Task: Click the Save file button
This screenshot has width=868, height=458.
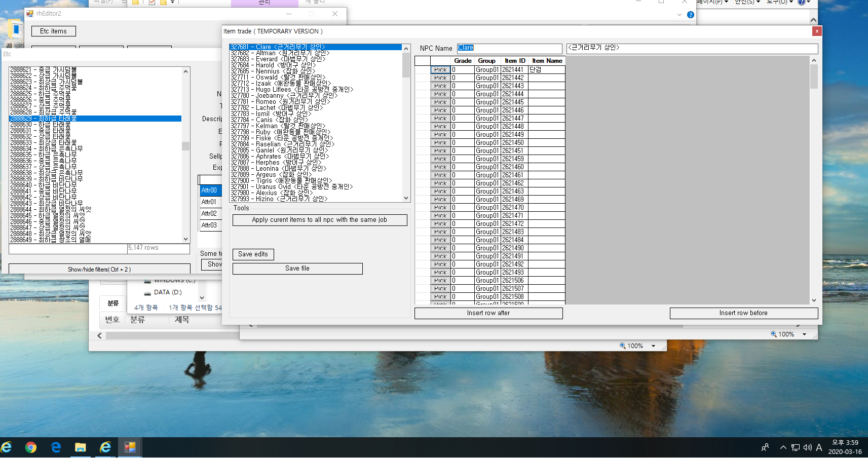Action: 297,269
